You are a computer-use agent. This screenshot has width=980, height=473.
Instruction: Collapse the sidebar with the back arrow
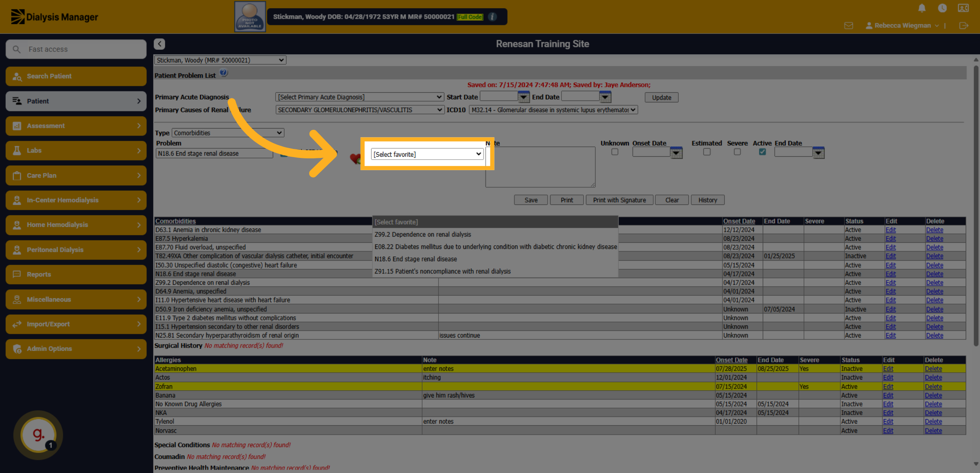(159, 44)
